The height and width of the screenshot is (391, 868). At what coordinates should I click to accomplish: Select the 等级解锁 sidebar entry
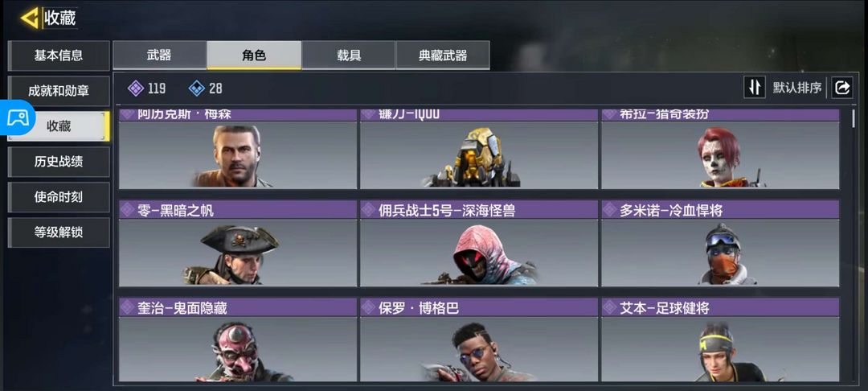[x=59, y=232]
